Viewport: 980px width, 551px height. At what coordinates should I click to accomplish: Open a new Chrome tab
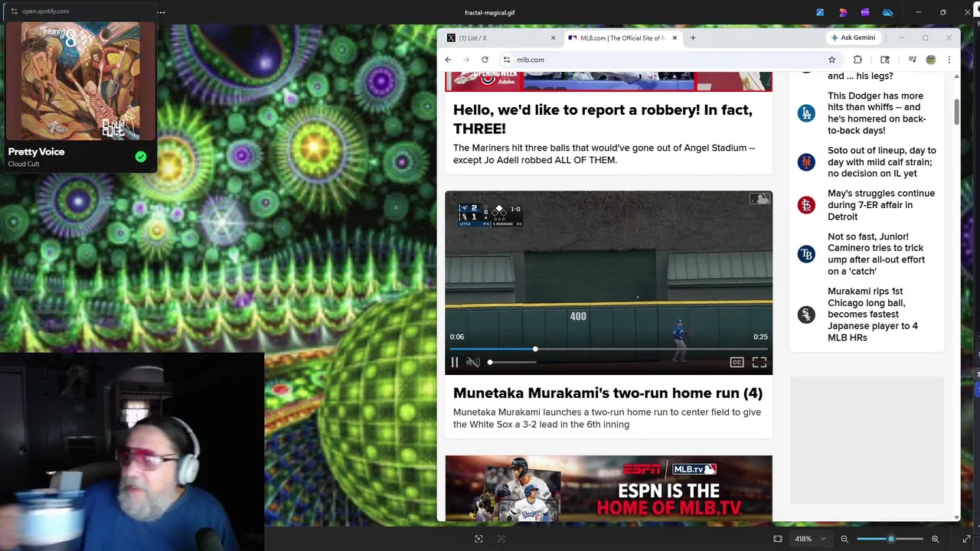click(x=693, y=37)
